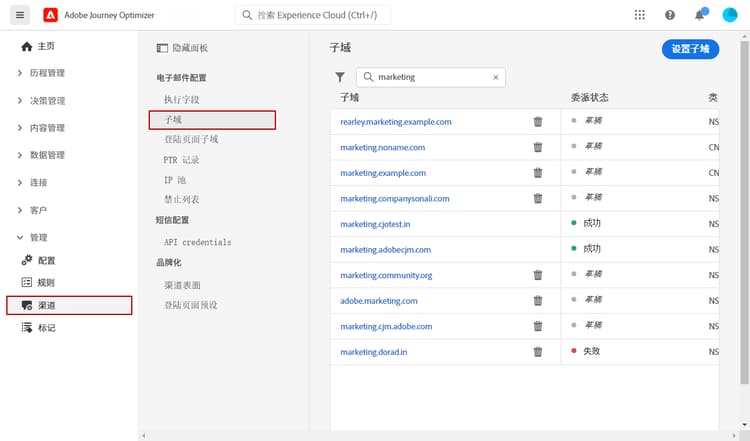Screen dimensions: 750x441
Task: Select 登陆页面子域 menu item
Action: pos(191,139)
